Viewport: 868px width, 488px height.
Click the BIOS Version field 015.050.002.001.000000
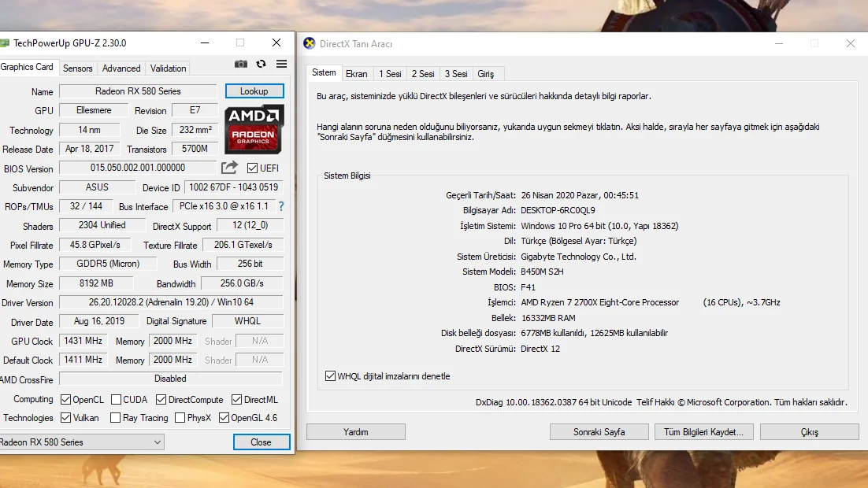138,168
